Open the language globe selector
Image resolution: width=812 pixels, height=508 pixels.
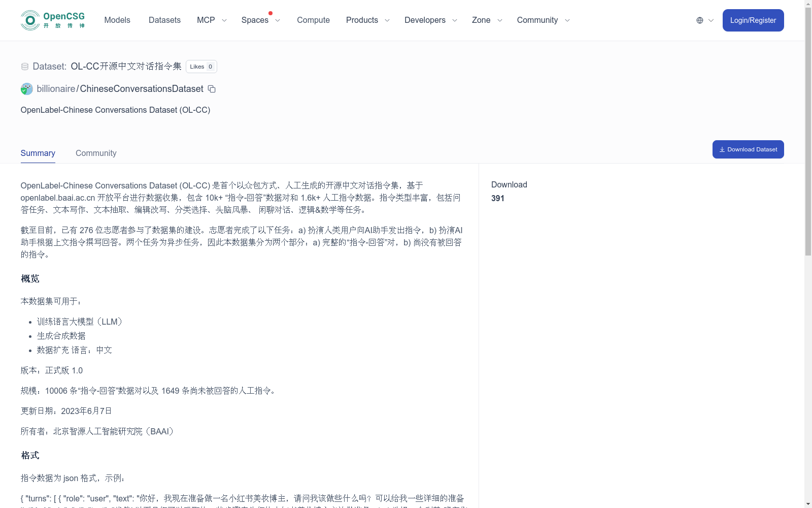[700, 20]
